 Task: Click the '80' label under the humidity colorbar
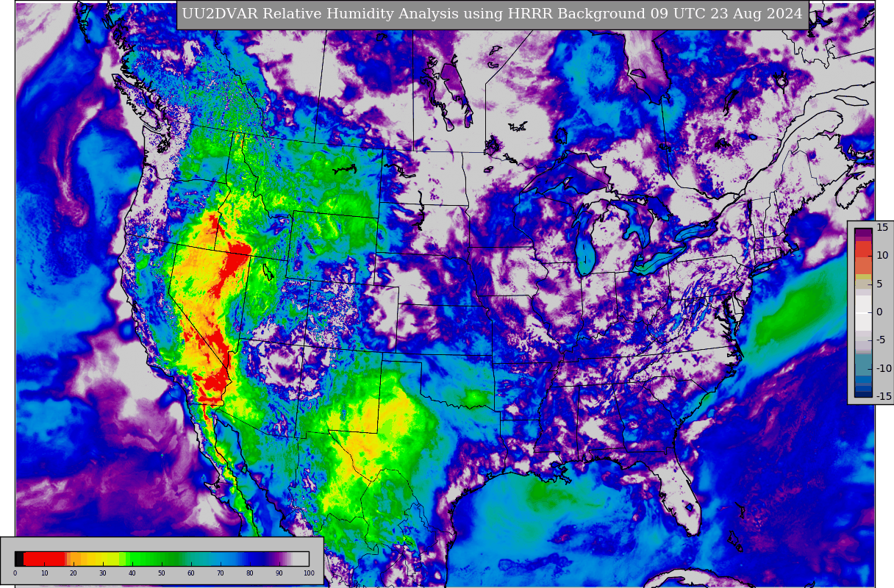pyautogui.click(x=249, y=573)
